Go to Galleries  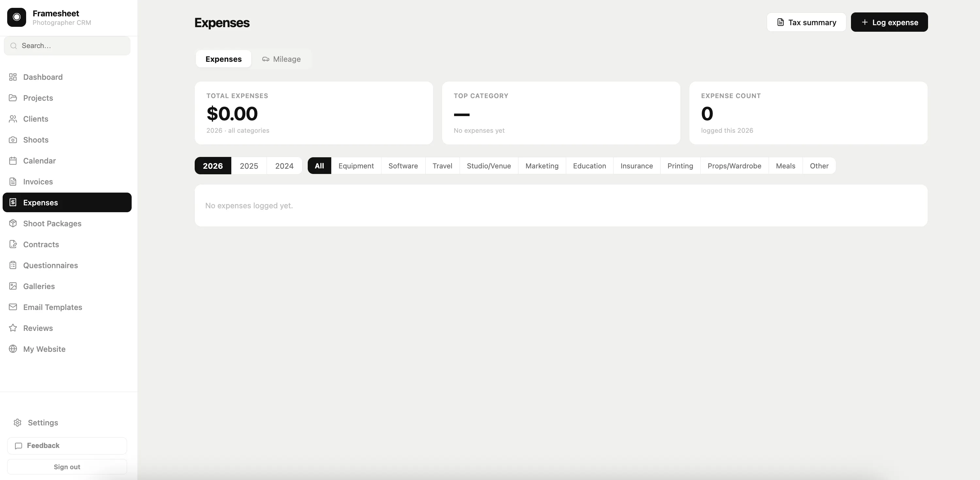point(67,286)
